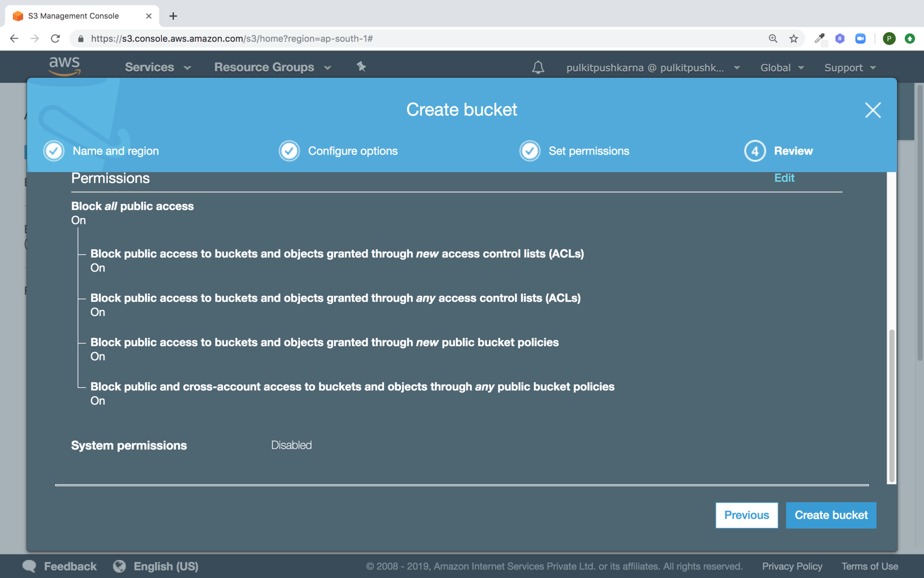Click the Previous button
Screen dimensions: 924x578
[746, 515]
